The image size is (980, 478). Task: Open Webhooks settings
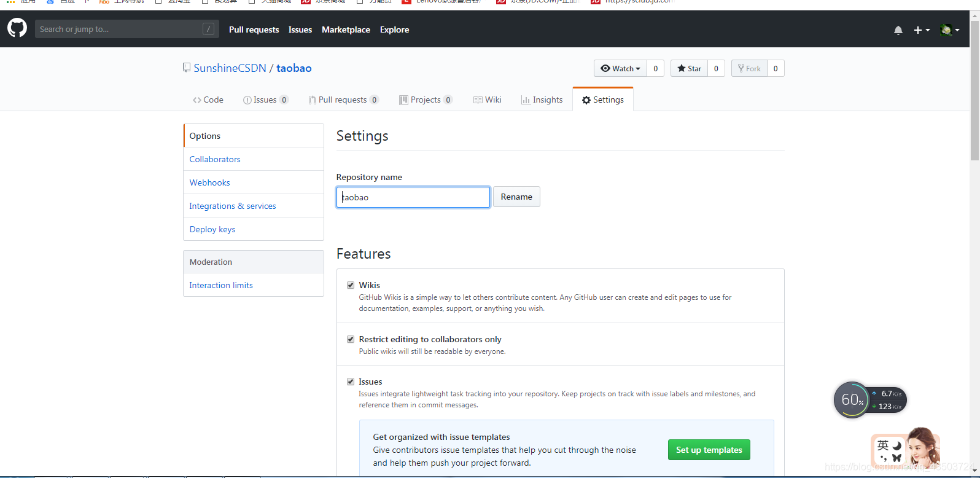click(x=254, y=182)
